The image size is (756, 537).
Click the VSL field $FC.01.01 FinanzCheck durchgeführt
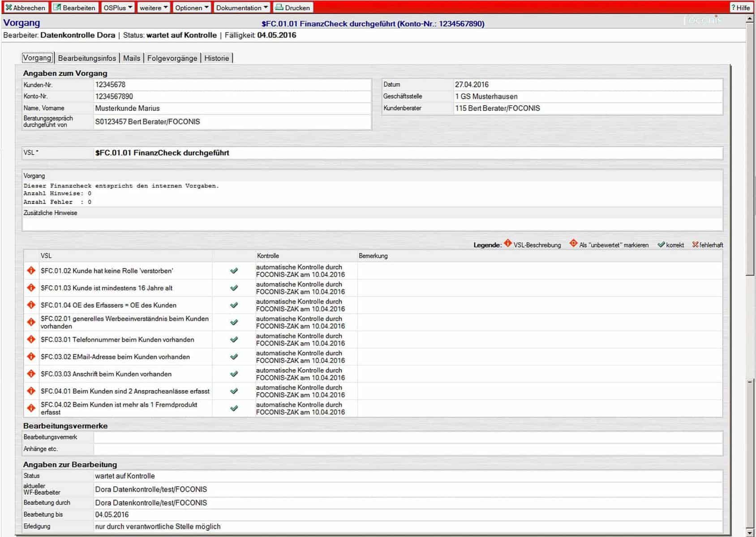pos(408,153)
